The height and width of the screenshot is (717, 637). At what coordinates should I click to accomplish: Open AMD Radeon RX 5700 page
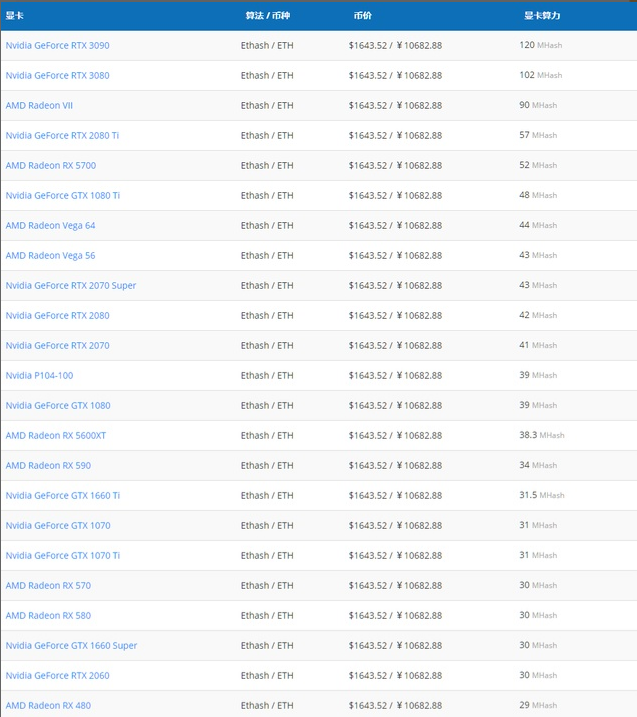coord(51,166)
